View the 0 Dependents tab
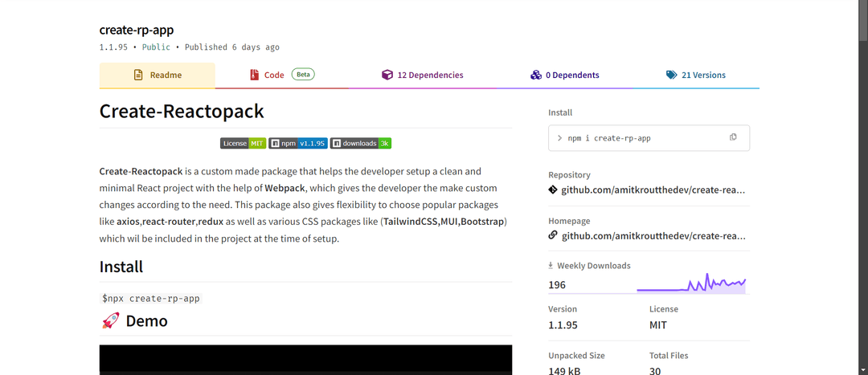Image resolution: width=868 pixels, height=375 pixels. (565, 75)
